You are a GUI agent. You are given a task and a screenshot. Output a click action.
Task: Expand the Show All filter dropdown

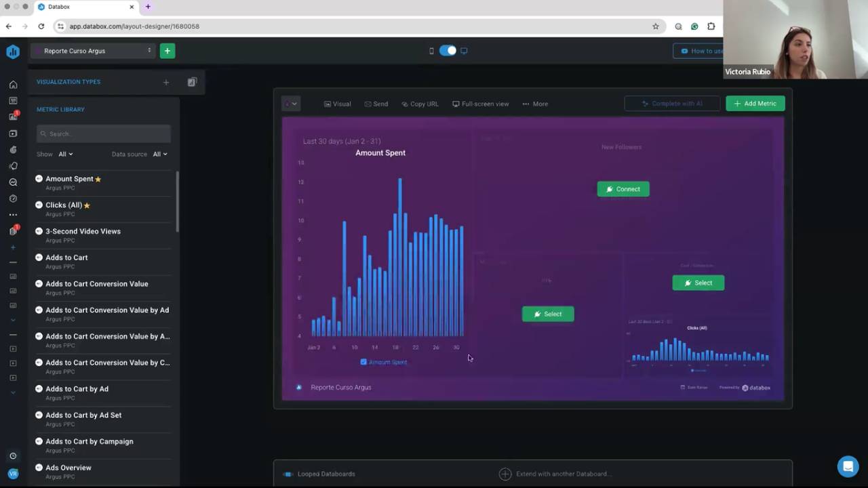click(x=66, y=154)
